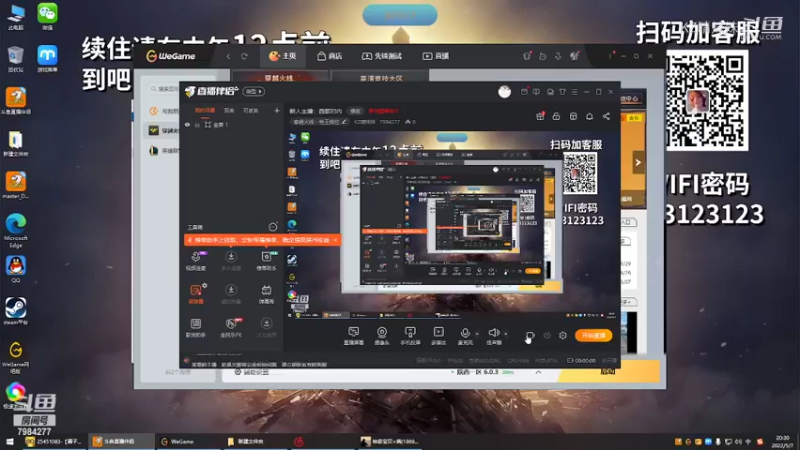
Task: Click the round icon at toolbox header
Action: tap(273, 227)
